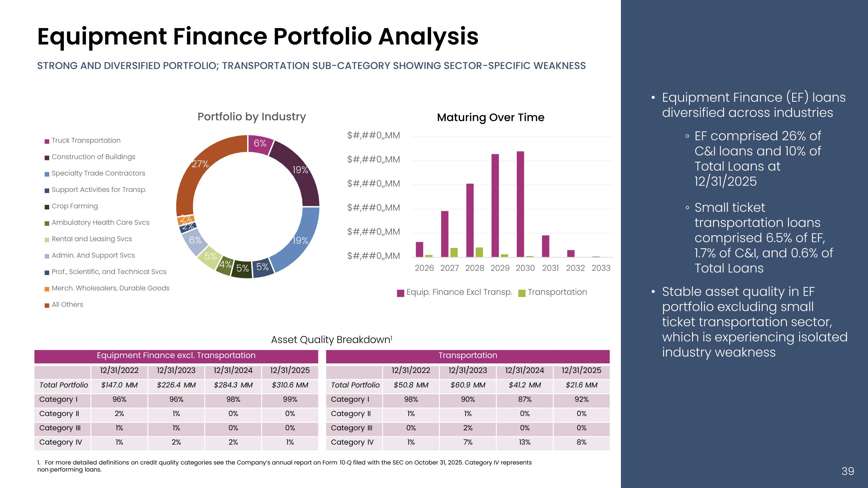Click the Crop Farming legend entry

74,206
